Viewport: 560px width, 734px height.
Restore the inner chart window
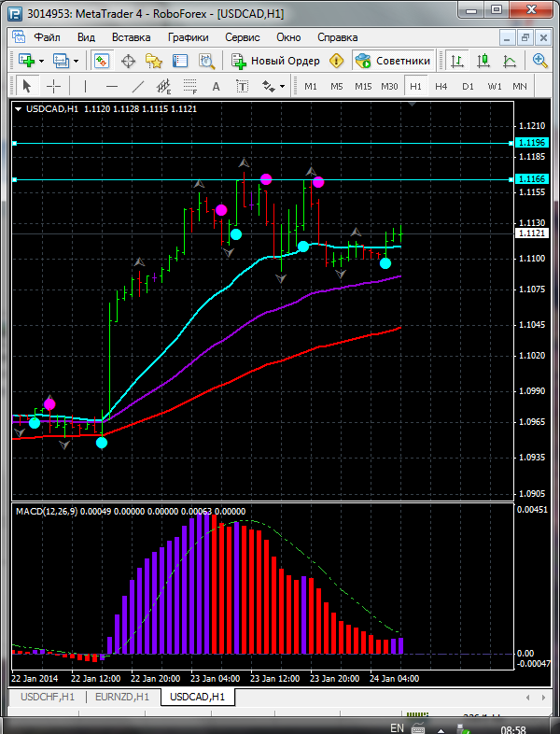pyautogui.click(x=525, y=38)
